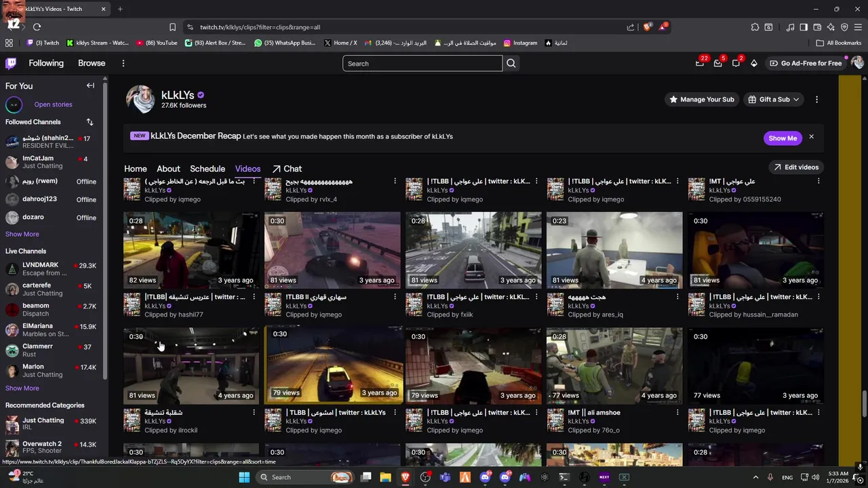This screenshot has width=868, height=488.
Task: Open the Brave Shields lion icon
Action: tap(648, 27)
